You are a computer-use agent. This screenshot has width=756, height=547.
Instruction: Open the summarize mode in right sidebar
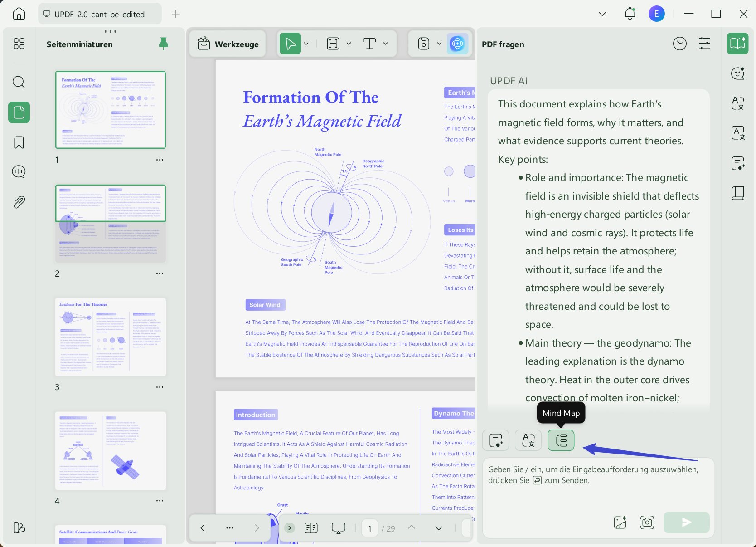(738, 163)
